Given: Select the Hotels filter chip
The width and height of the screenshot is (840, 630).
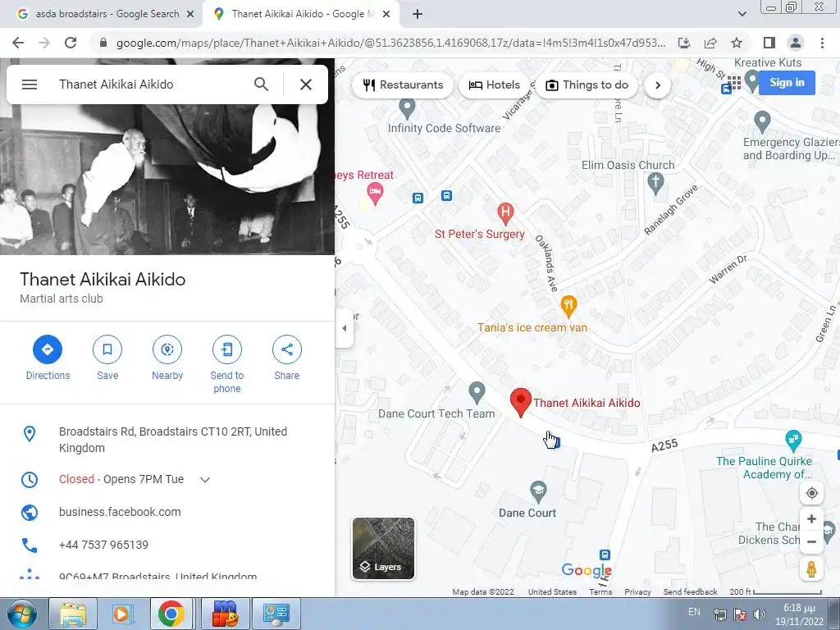Looking at the screenshot, I should (x=494, y=84).
